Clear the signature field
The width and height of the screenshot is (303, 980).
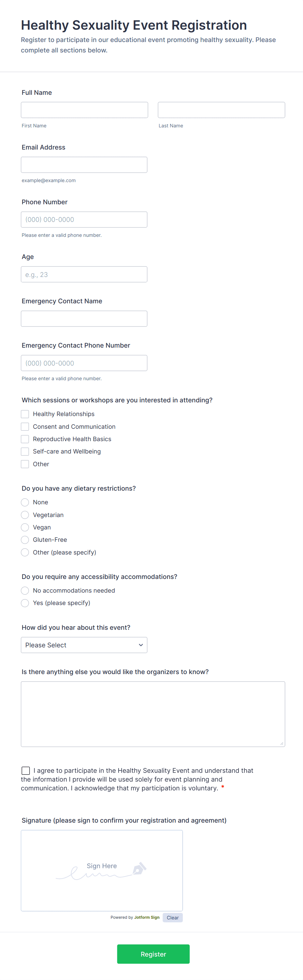(172, 917)
